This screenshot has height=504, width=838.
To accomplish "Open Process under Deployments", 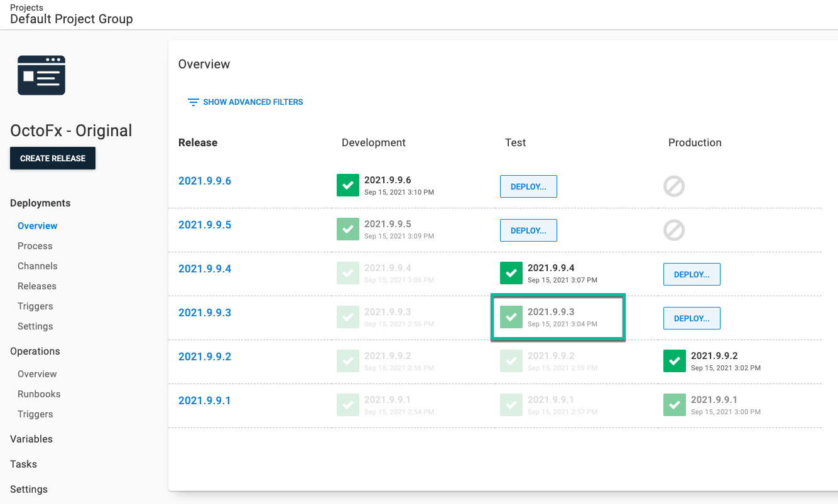I will [x=35, y=245].
